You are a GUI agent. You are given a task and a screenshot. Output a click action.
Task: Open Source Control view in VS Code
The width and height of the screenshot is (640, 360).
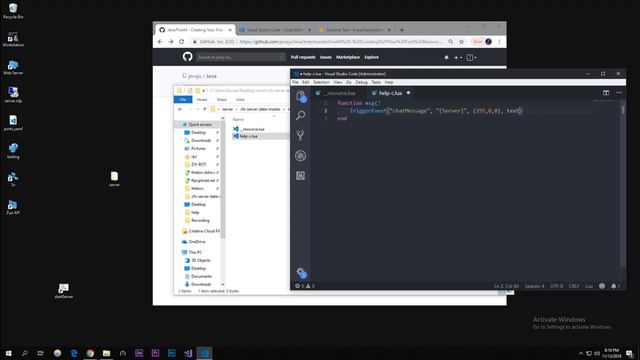[301, 135]
